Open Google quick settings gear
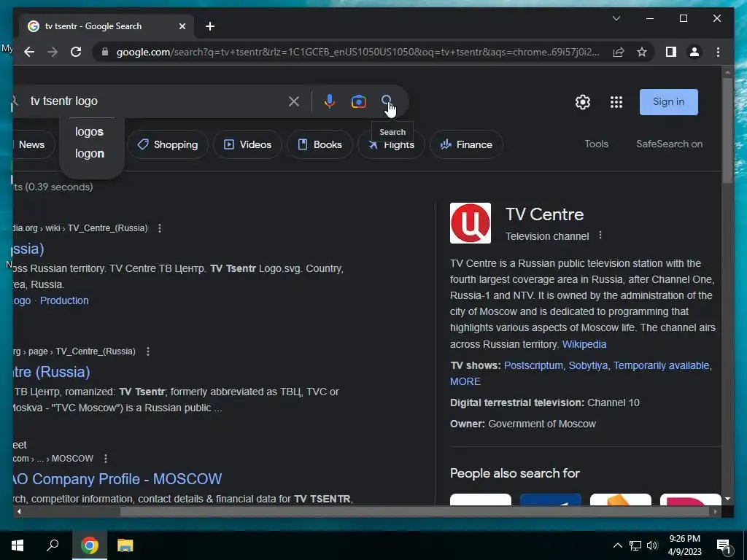The width and height of the screenshot is (747, 560). pyautogui.click(x=583, y=102)
